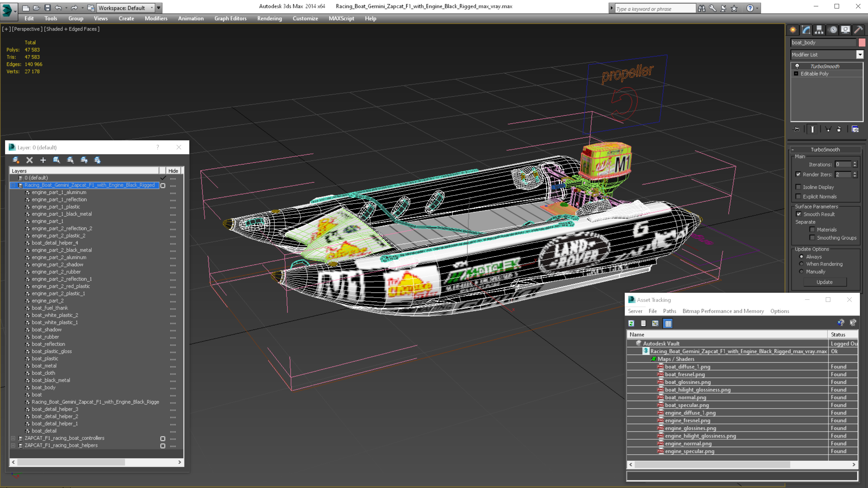The image size is (868, 488).
Task: Open Bitmap Performance and Memory menu
Action: (x=723, y=311)
